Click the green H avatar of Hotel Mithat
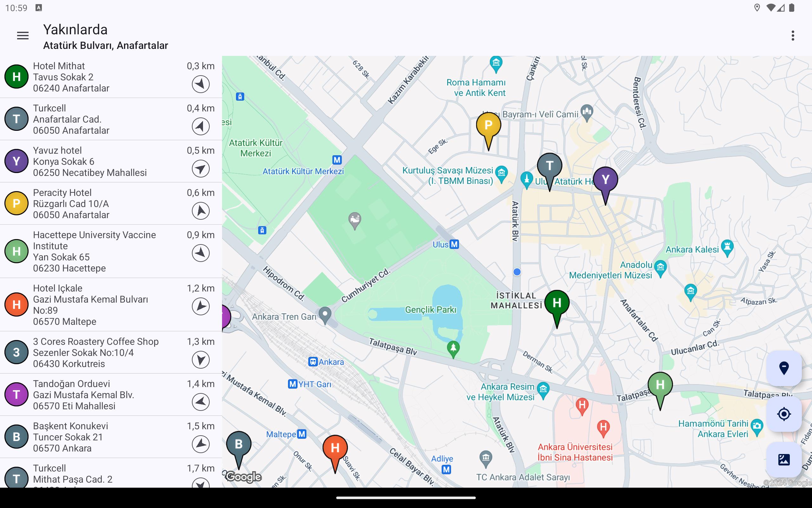 [x=16, y=77]
